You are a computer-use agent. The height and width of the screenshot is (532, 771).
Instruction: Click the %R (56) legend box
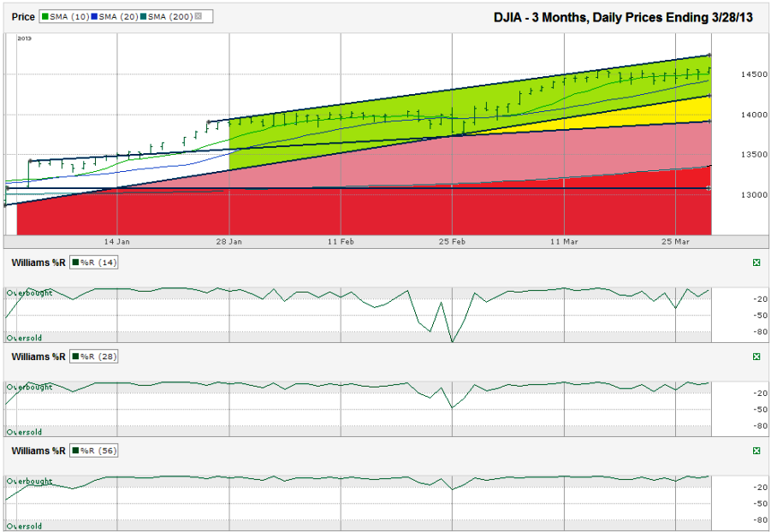tap(94, 451)
